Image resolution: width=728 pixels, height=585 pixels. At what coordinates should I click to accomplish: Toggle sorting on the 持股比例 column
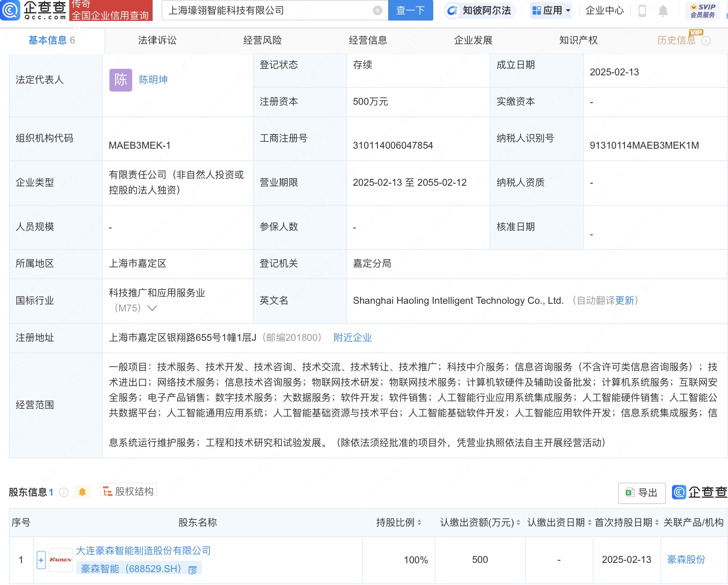pos(419,522)
